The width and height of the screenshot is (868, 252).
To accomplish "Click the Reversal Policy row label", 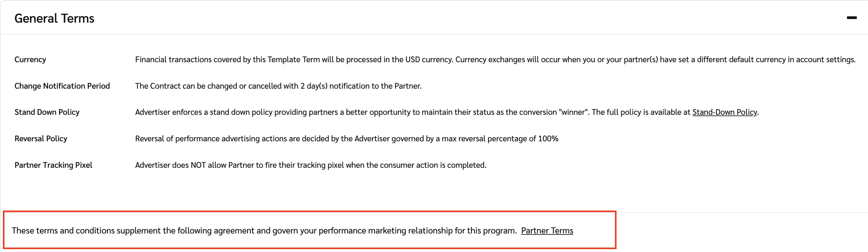I will 41,138.
